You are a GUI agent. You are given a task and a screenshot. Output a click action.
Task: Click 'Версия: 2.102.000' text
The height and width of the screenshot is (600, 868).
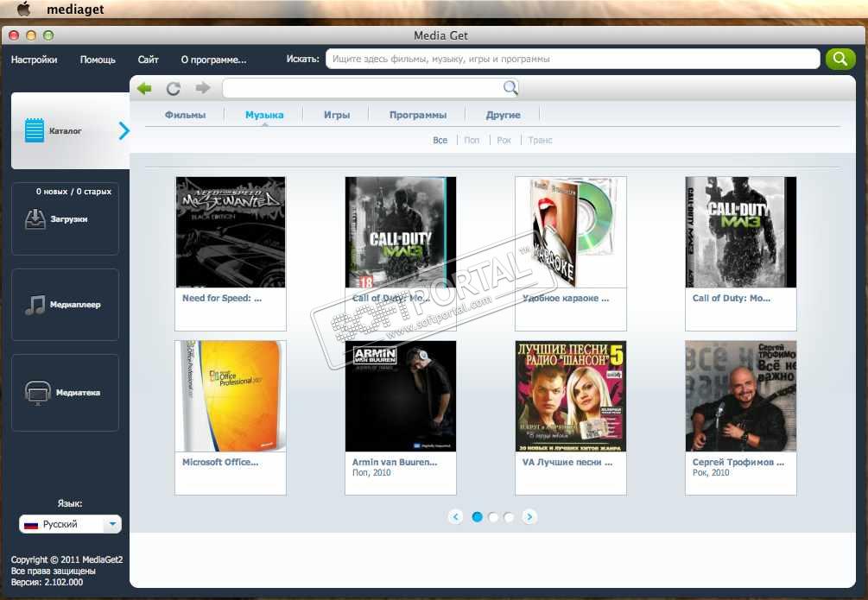[x=47, y=582]
